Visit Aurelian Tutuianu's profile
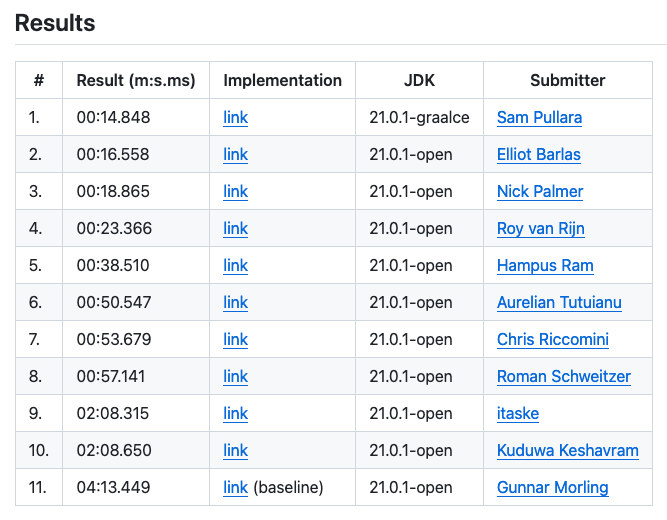Image resolution: width=667 pixels, height=520 pixels. click(559, 303)
